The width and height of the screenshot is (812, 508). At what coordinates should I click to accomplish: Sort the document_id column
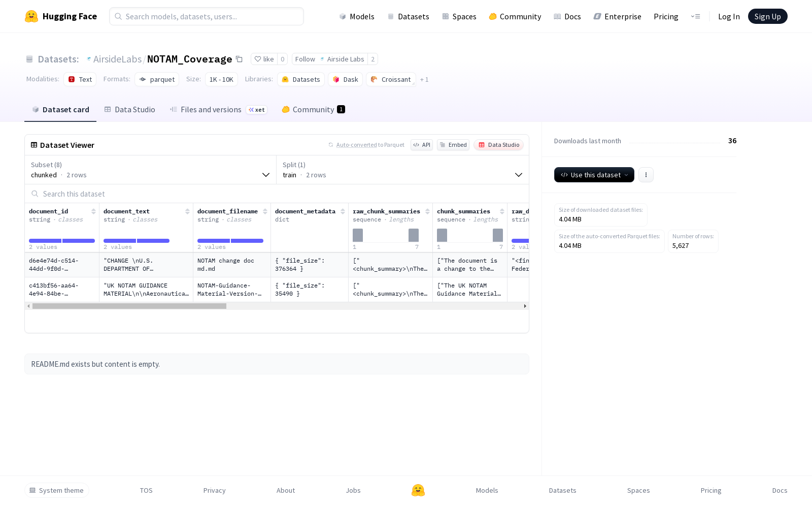93,211
